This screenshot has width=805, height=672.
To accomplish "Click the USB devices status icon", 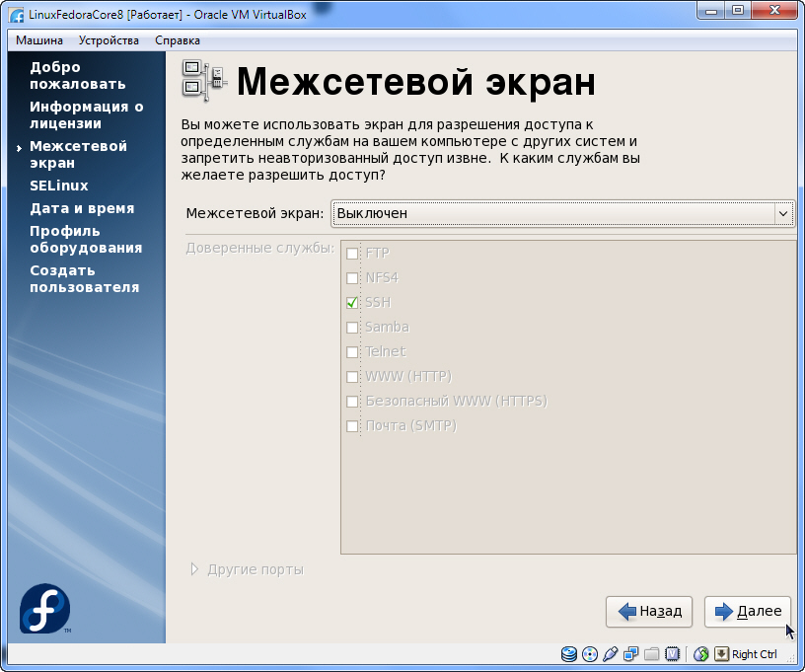I will point(610,654).
